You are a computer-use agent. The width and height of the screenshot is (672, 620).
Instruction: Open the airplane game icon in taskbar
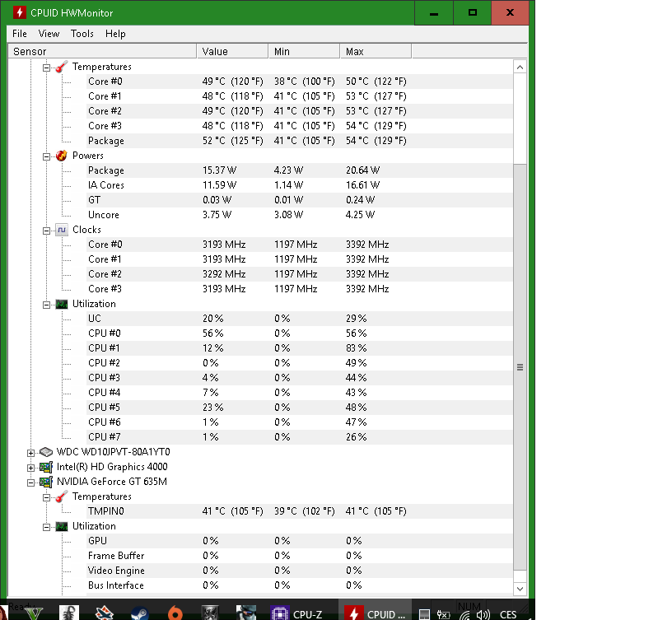point(104,613)
